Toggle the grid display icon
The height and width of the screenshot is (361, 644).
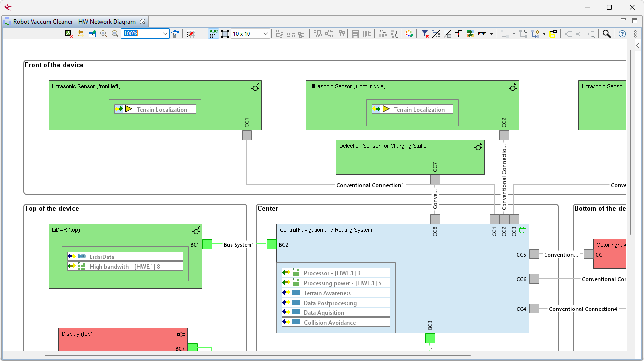(202, 34)
